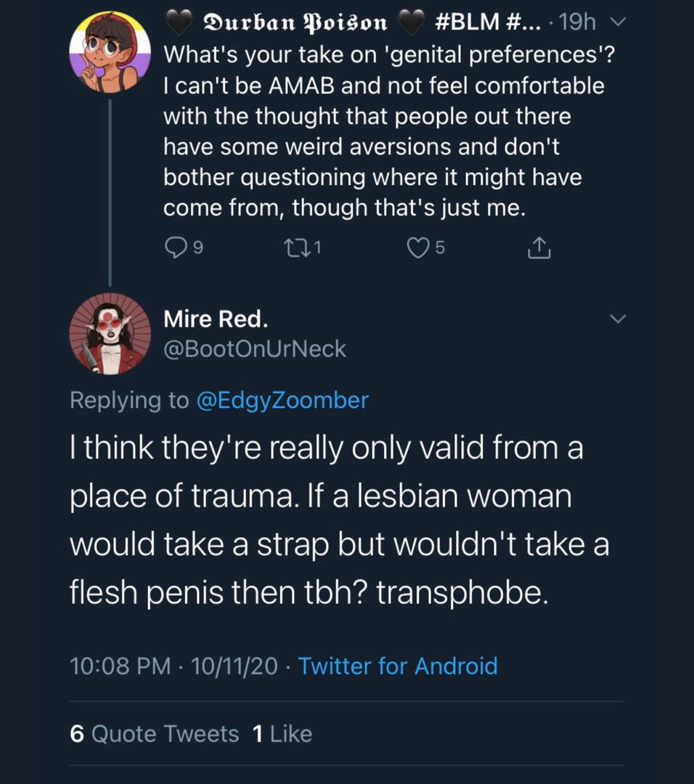This screenshot has height=784, width=694.
Task: Click the gothic-font Durban Poison name
Action: (295, 23)
